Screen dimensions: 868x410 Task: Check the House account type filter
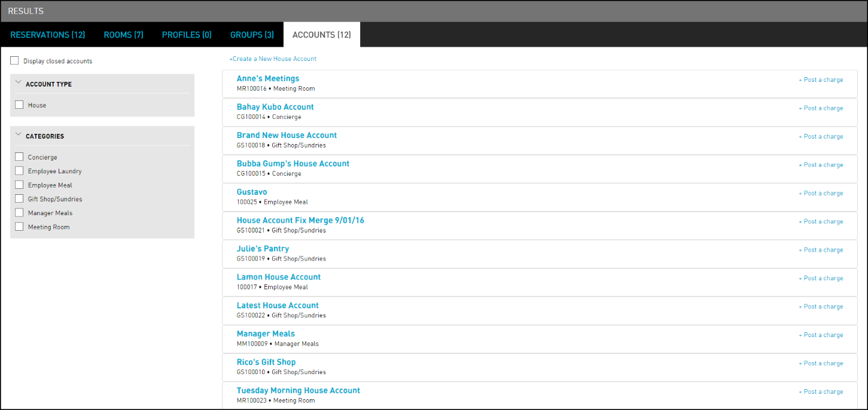19,105
